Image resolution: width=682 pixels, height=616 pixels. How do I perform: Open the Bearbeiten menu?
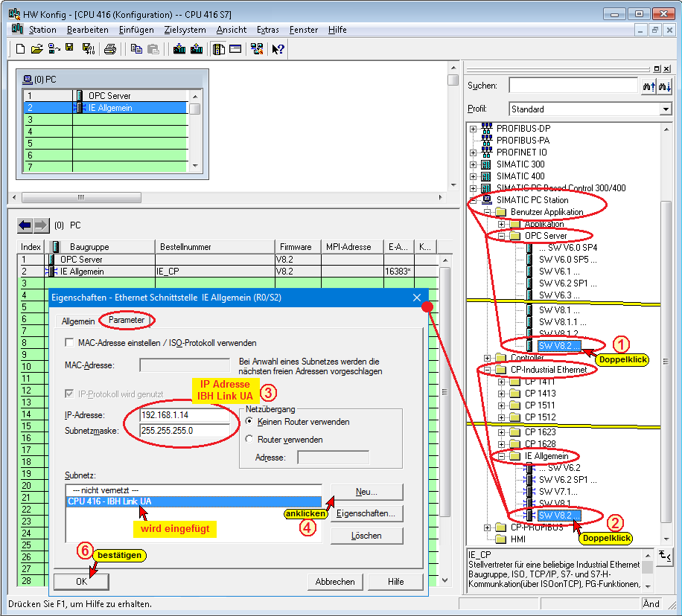coord(87,30)
